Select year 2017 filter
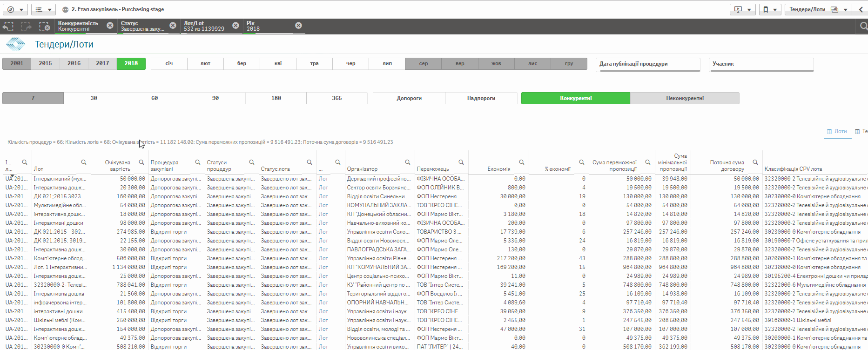The image size is (868, 350). pos(102,64)
